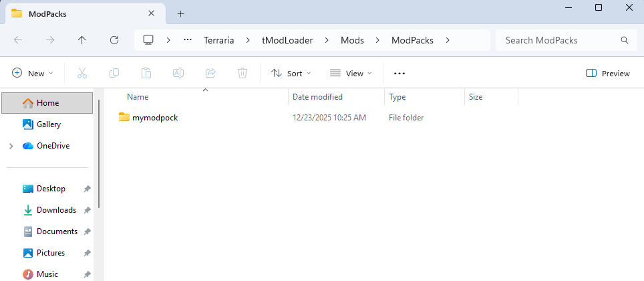Expand the chevron after Mods

click(377, 40)
